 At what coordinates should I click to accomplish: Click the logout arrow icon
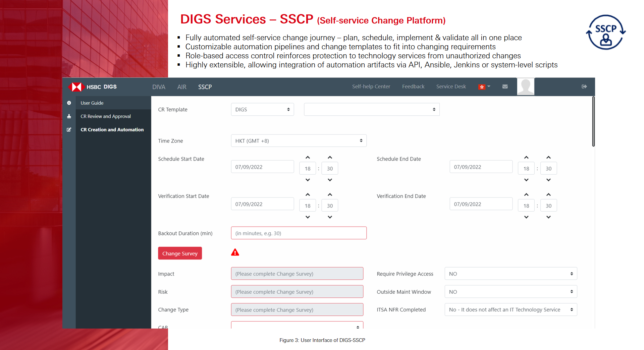pos(584,86)
